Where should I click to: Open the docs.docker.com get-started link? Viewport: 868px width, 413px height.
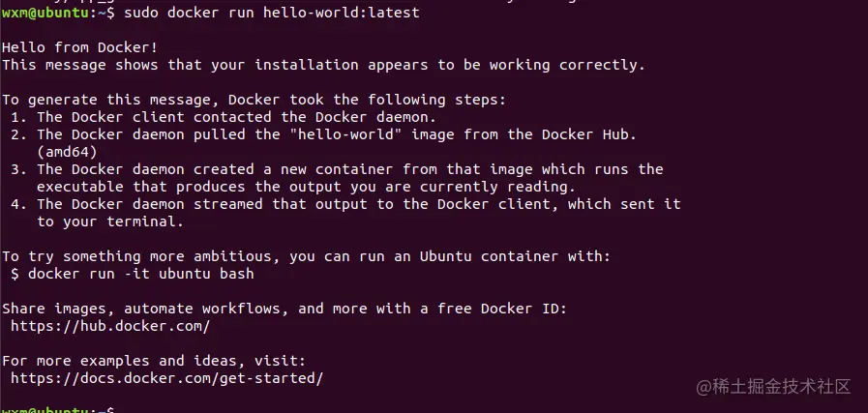pos(167,379)
